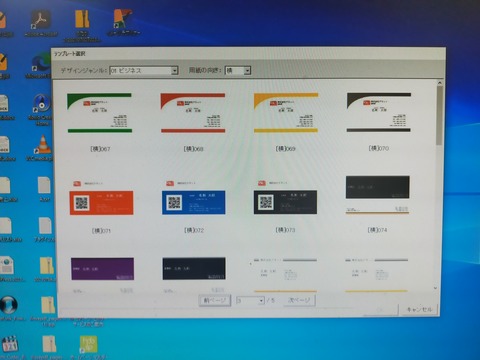Select dark QR code template [横]073

point(285,198)
